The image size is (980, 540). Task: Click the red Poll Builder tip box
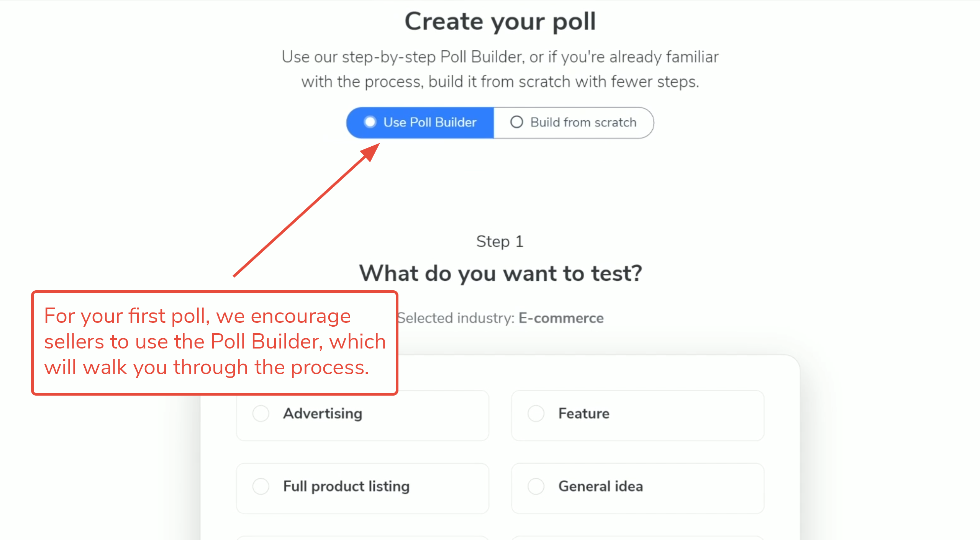pyautogui.click(x=215, y=343)
